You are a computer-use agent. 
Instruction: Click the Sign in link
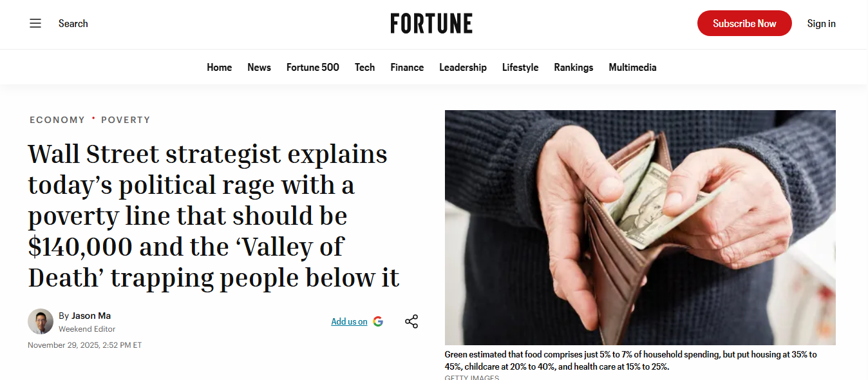[x=821, y=24]
